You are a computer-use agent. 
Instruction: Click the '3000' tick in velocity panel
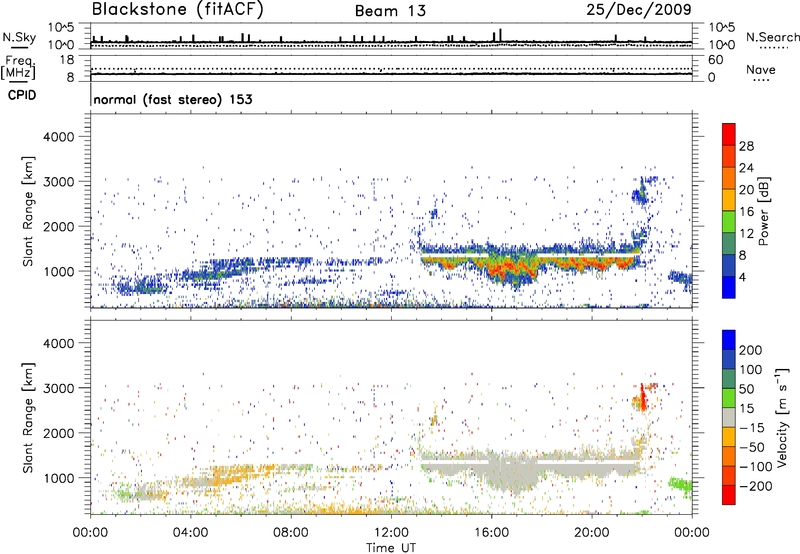(58, 388)
